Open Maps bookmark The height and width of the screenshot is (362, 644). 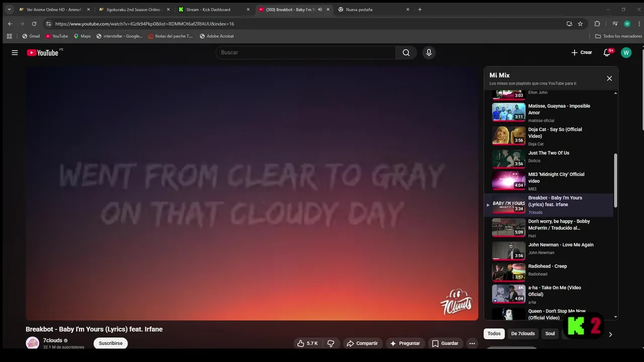[82, 36]
